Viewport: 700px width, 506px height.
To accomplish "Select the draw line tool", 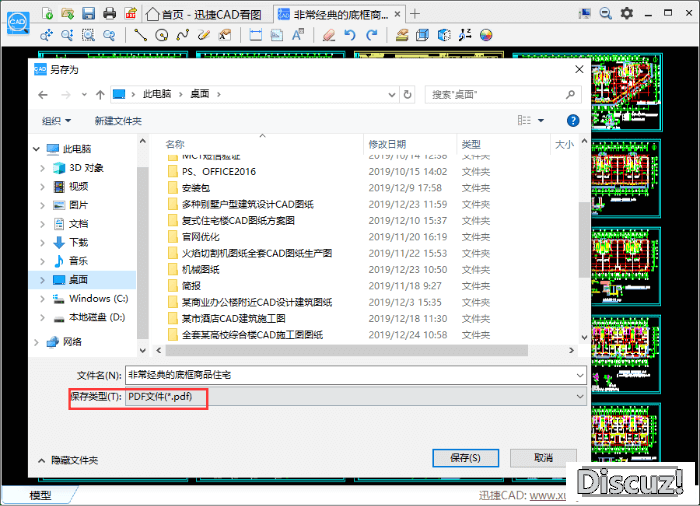I will click(x=140, y=35).
